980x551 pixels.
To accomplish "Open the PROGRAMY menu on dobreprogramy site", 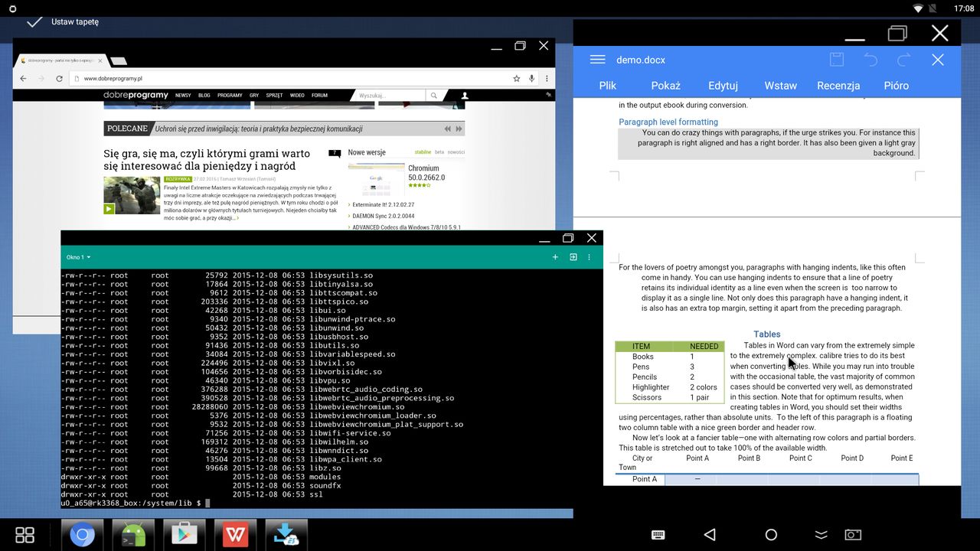I will click(x=230, y=96).
